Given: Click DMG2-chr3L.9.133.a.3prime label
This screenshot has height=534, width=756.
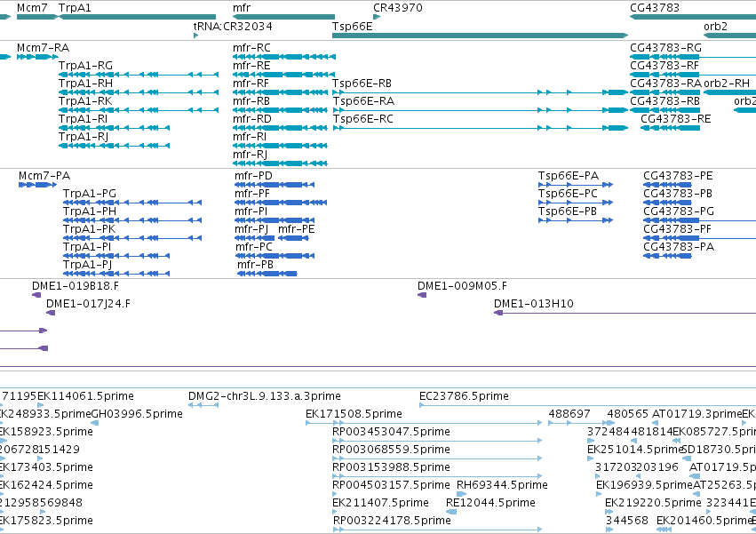Looking at the screenshot, I should pyautogui.click(x=265, y=396).
